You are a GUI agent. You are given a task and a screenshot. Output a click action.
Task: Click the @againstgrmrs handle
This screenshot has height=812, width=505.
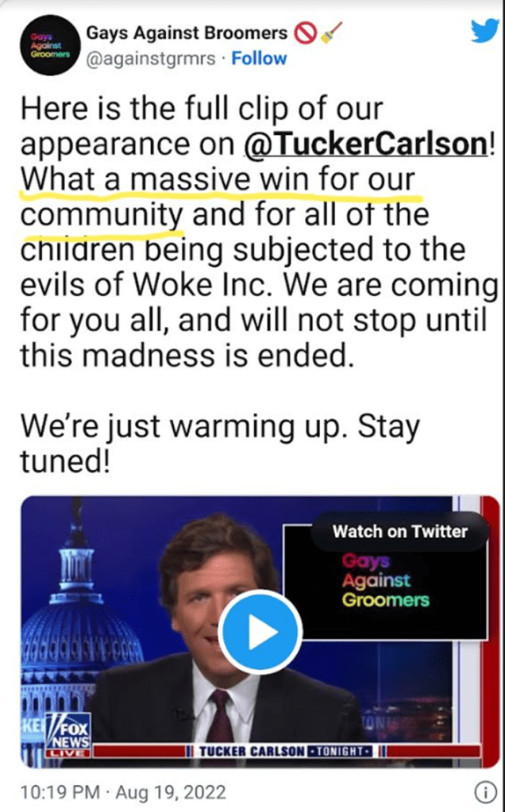point(150,59)
